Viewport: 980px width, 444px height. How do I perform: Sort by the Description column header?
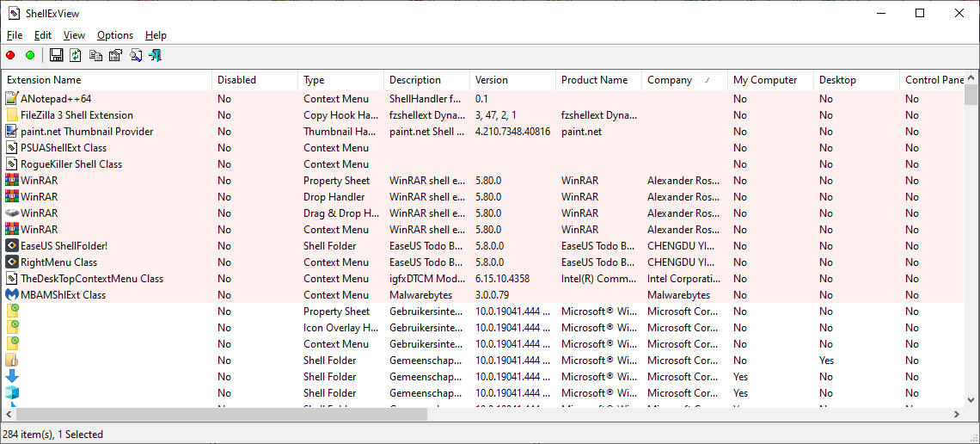427,80
